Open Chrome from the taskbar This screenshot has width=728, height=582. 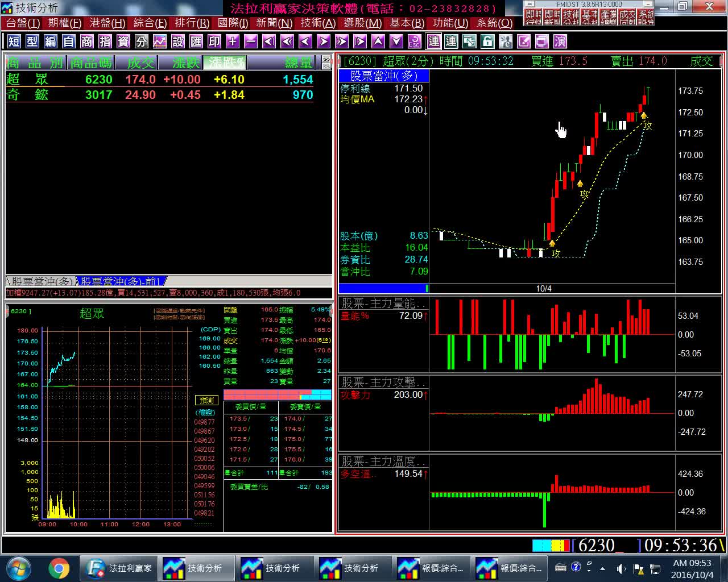[59, 568]
